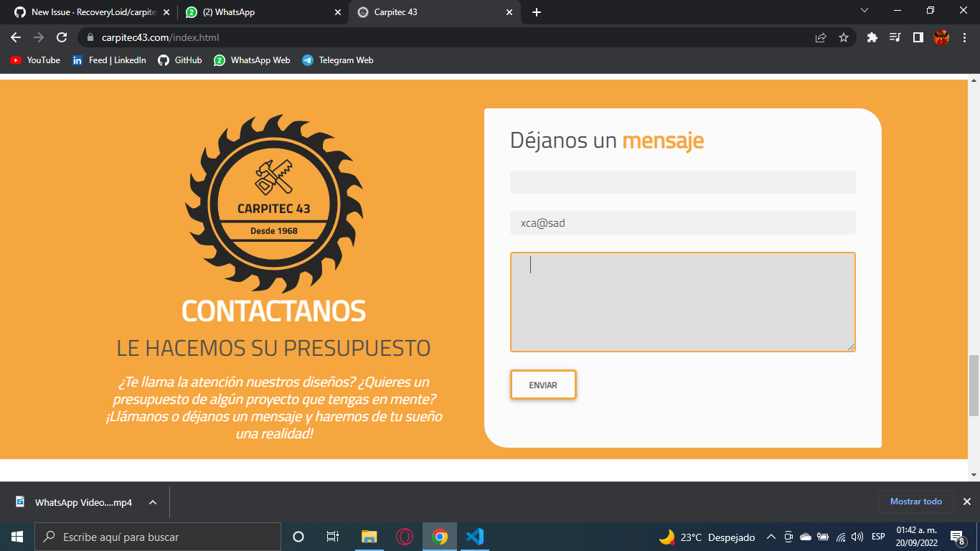
Task: Click the share page icon
Action: coord(820,37)
